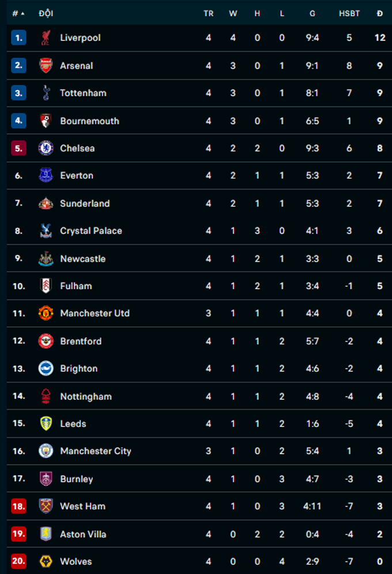Screen dimensions: 392x574
Task: Open the Bournemouth team link
Action: click(x=89, y=121)
